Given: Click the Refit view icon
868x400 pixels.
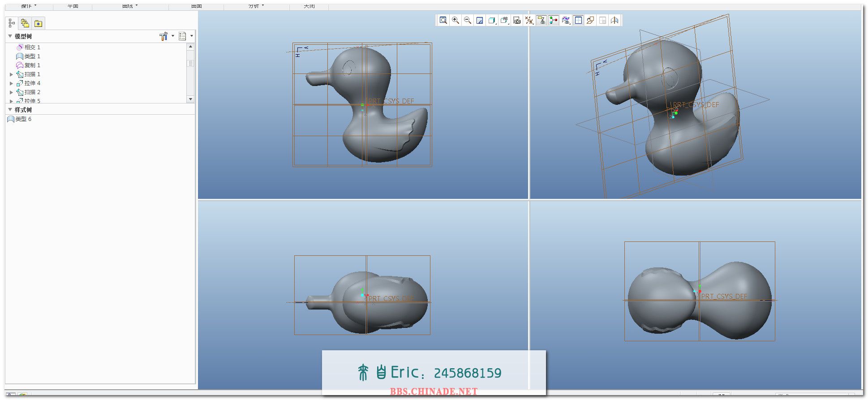Looking at the screenshot, I should [443, 20].
